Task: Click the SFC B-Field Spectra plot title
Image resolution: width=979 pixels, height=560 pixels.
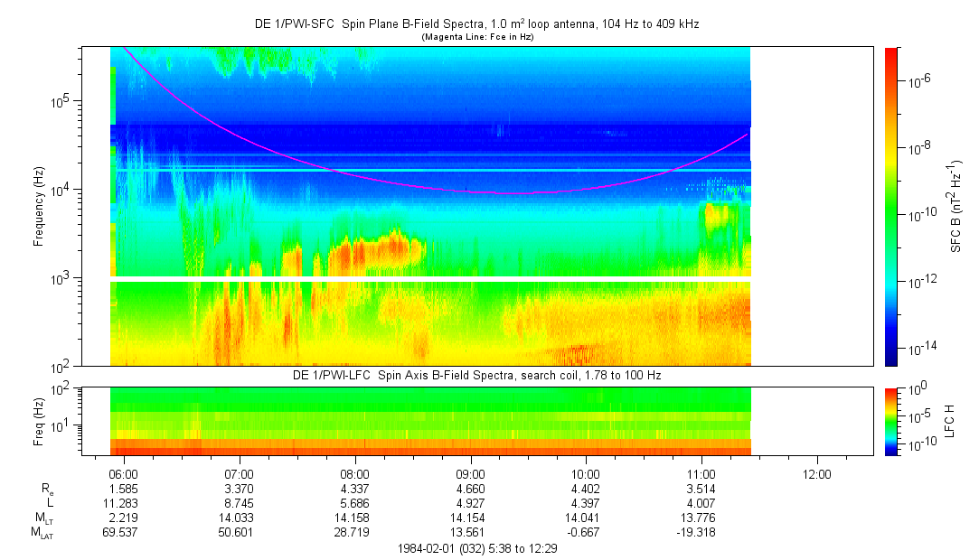Action: pos(475,24)
